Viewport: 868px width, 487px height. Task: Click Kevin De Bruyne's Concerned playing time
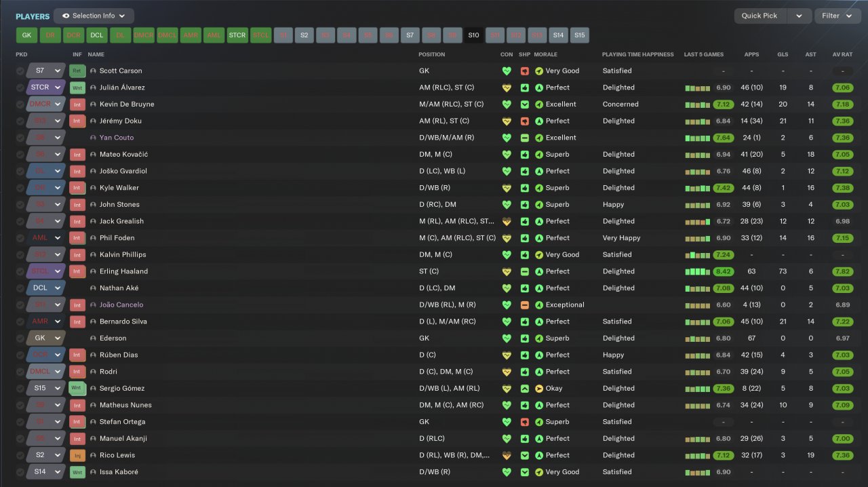coord(620,104)
